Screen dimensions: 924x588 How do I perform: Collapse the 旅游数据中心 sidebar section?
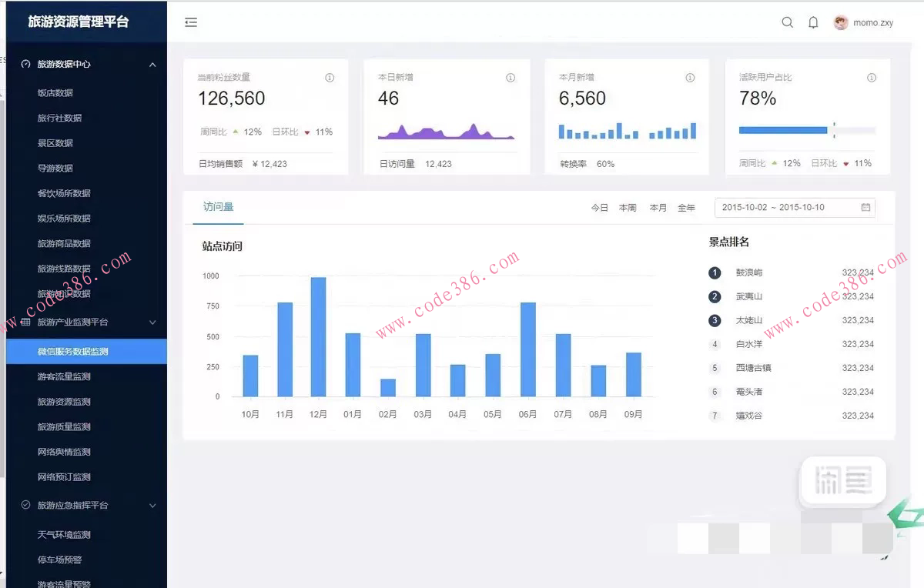(x=152, y=65)
